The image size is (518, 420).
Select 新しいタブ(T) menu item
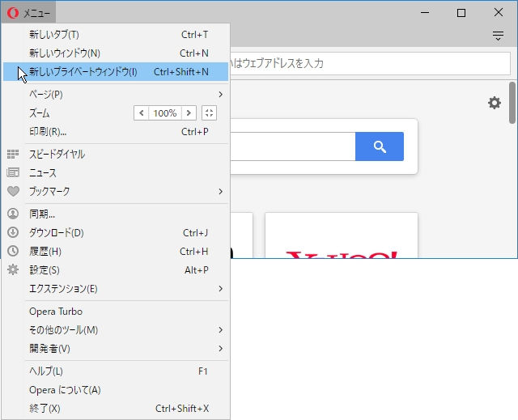116,34
